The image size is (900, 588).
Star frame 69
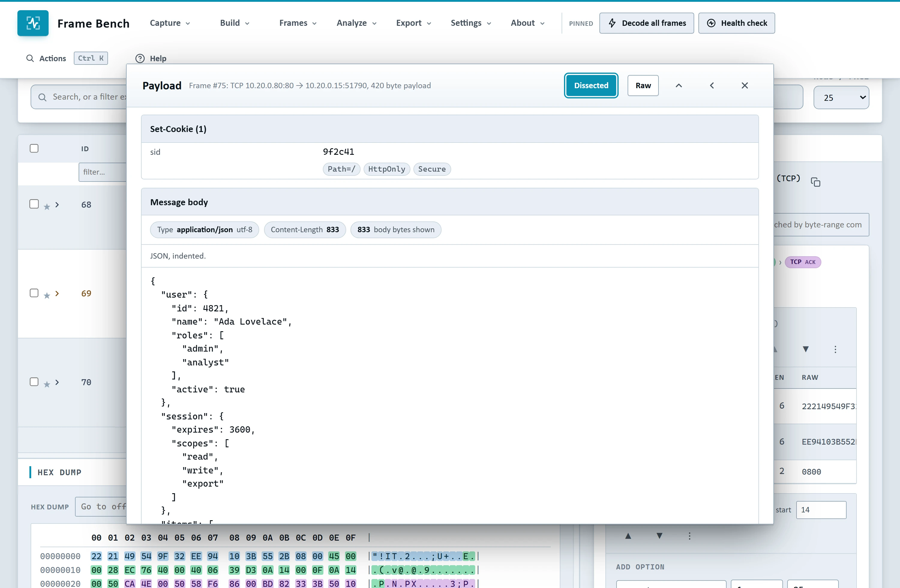click(47, 296)
